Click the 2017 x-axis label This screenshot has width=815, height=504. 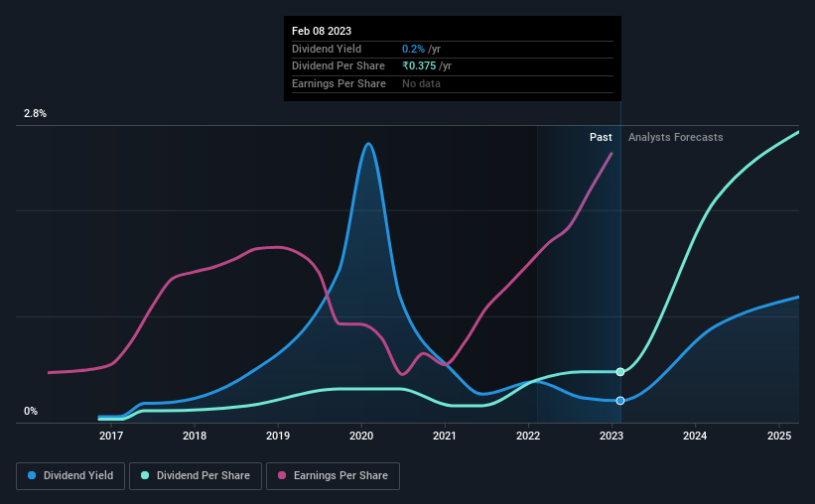(111, 436)
